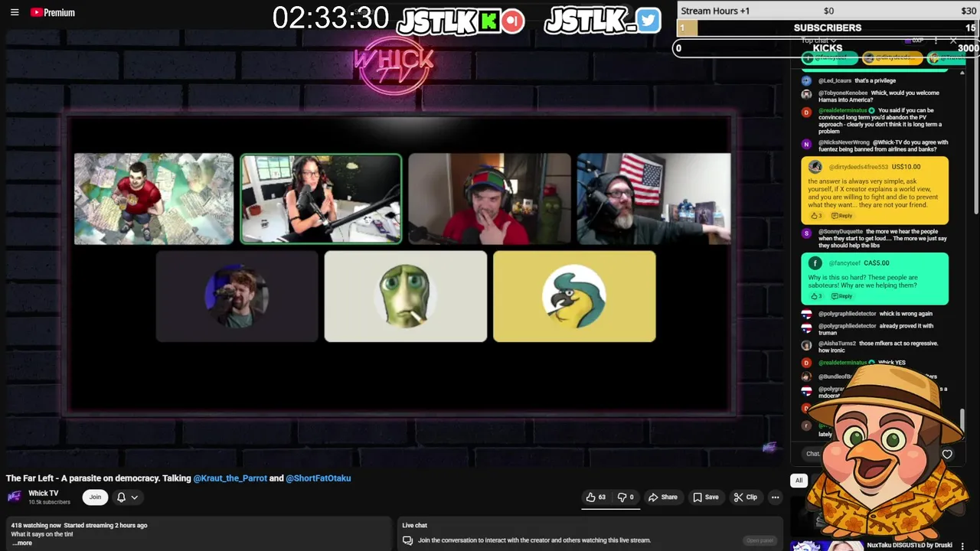Viewport: 980px width, 551px height.
Task: Open NuxTaku DISGUSTED by Druski suggested video
Action: [910, 546]
